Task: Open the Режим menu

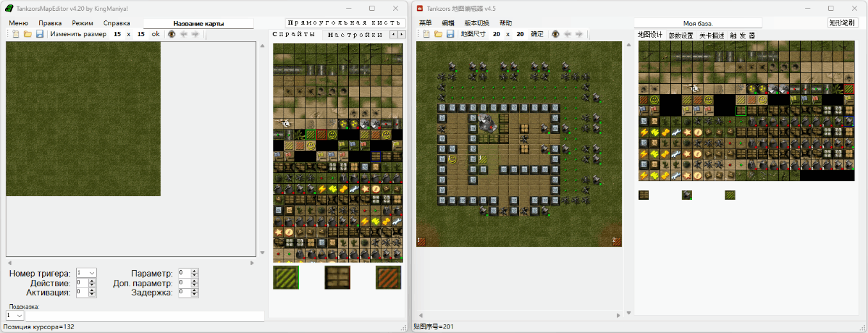Action: coord(83,23)
